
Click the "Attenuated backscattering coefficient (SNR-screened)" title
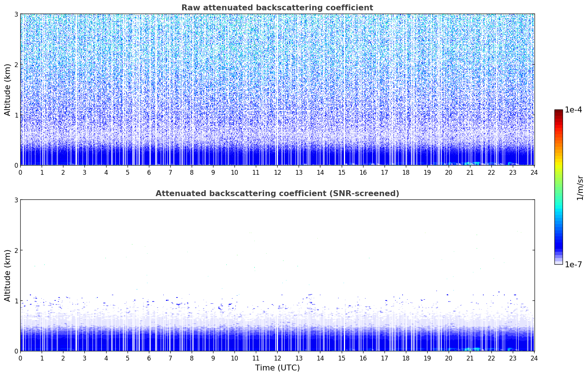tap(277, 194)
